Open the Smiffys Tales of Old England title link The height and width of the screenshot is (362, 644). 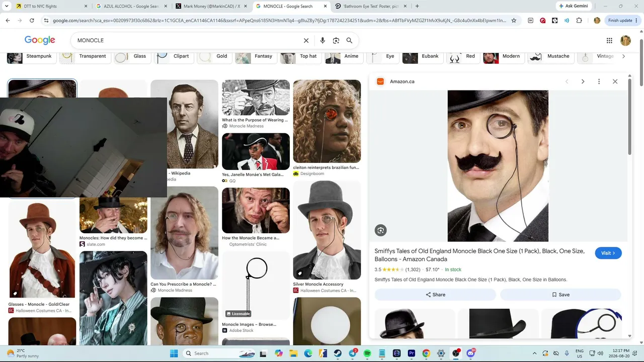tap(479, 255)
